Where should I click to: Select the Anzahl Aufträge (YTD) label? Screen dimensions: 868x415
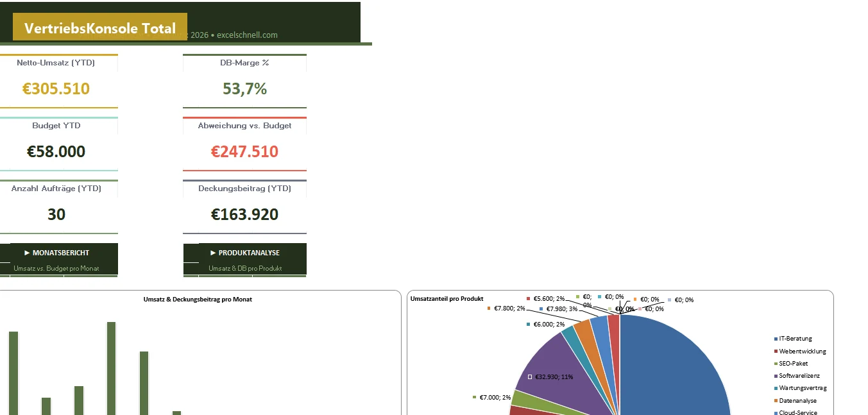pos(56,189)
